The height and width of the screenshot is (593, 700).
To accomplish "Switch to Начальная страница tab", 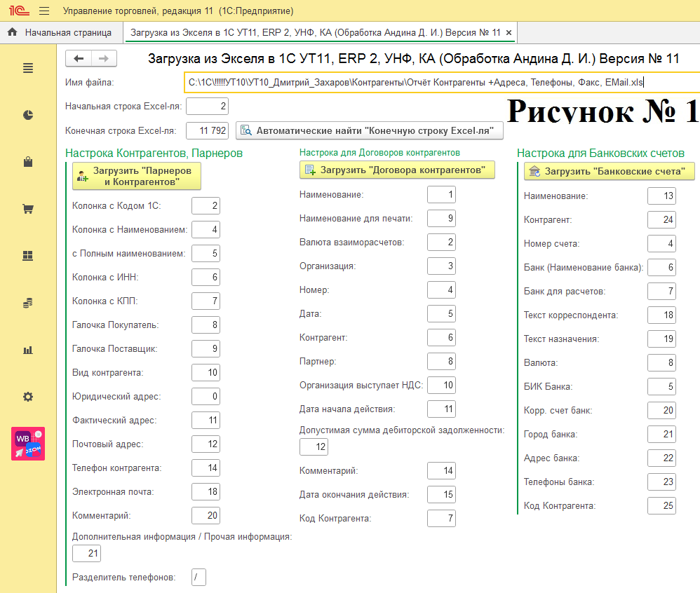I will point(62,32).
